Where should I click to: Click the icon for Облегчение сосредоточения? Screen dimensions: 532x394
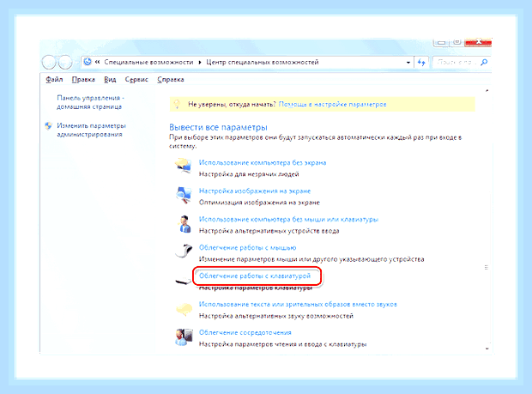point(184,337)
